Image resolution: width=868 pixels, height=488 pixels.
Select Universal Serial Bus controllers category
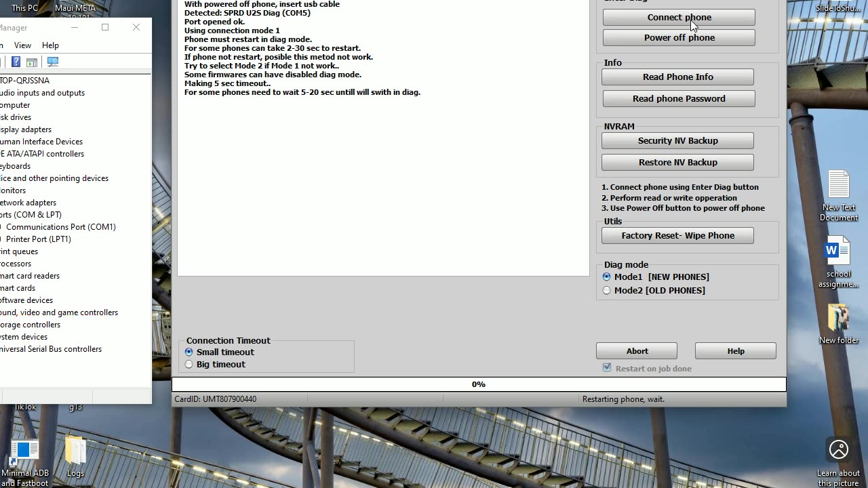51,349
